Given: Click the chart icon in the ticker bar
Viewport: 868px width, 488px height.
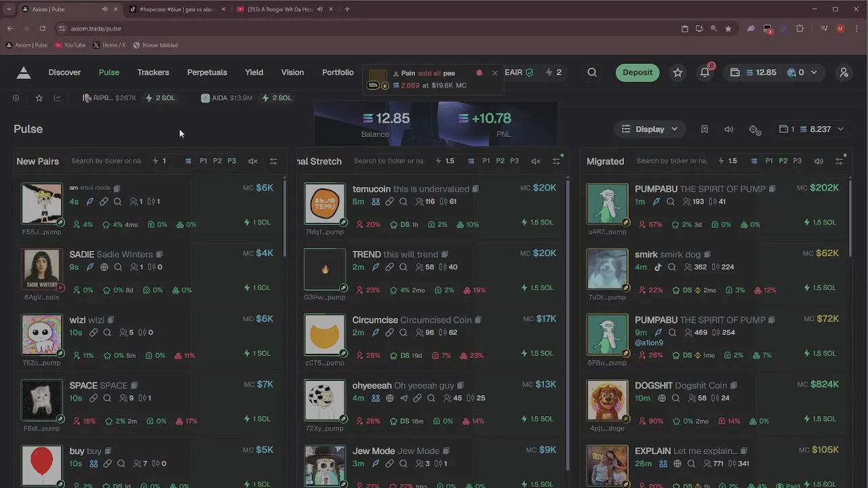Looking at the screenshot, I should point(57,98).
